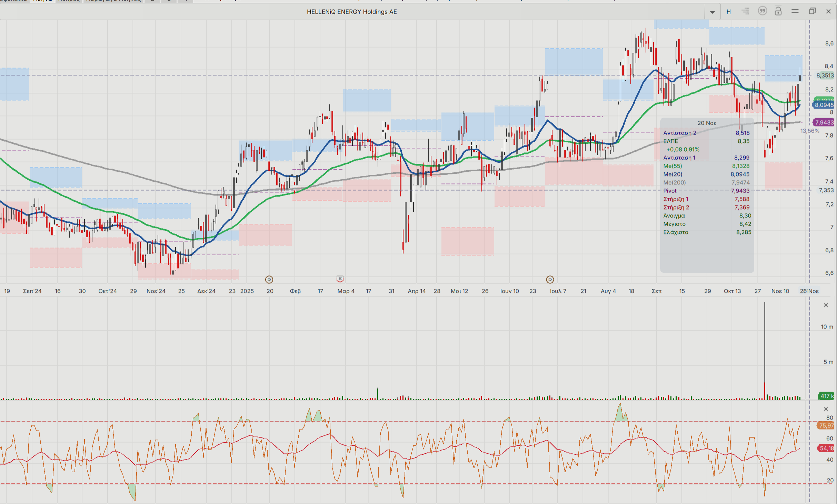Viewport: 837px width, 504px height.
Task: Click the H period button
Action: coord(729,12)
